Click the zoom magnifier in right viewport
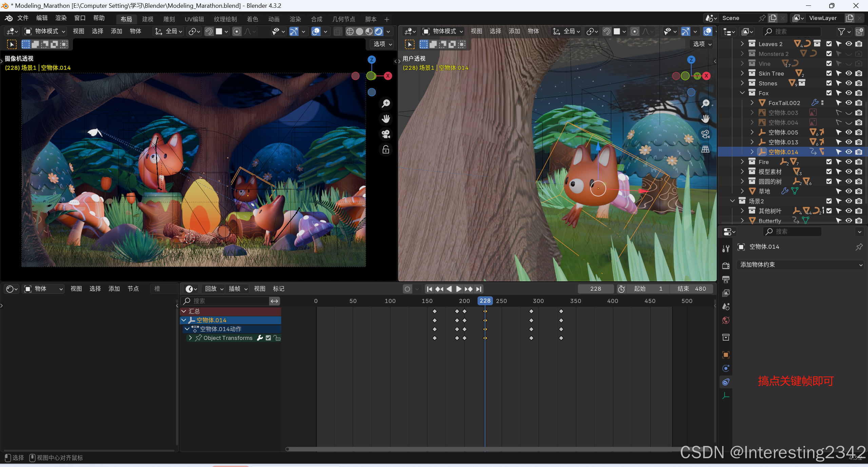Image resolution: width=868 pixels, height=467 pixels. point(706,103)
